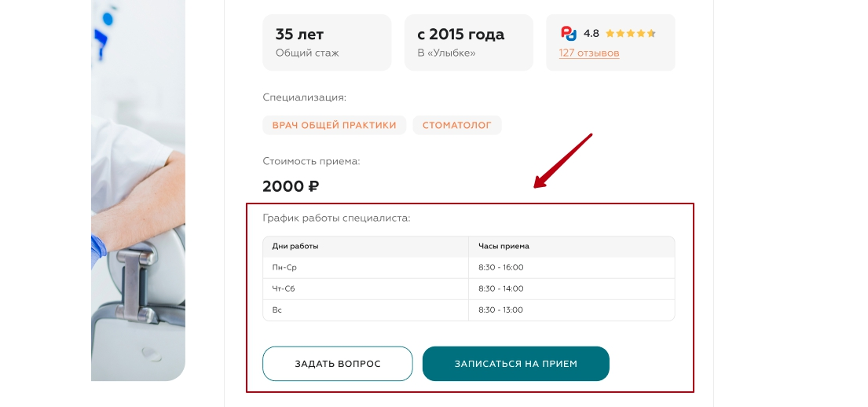Screen dimensions: 868x407
Task: Click the 2000 ₽ price text
Action: pyautogui.click(x=291, y=186)
